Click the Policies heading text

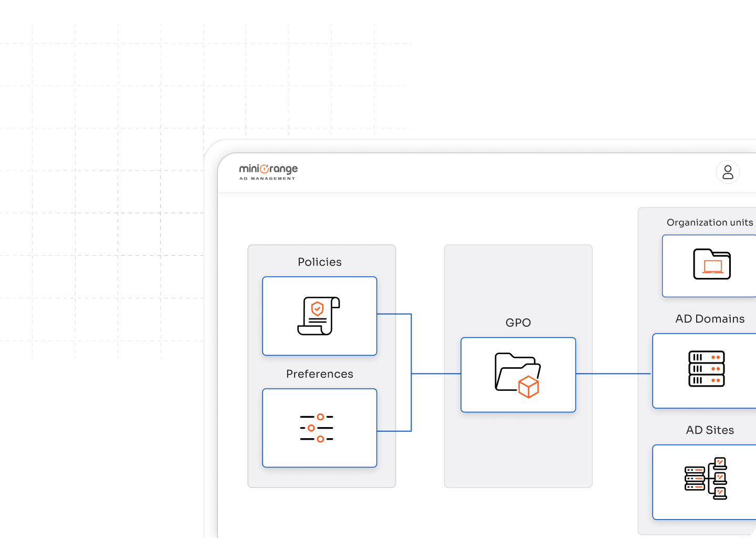click(319, 262)
